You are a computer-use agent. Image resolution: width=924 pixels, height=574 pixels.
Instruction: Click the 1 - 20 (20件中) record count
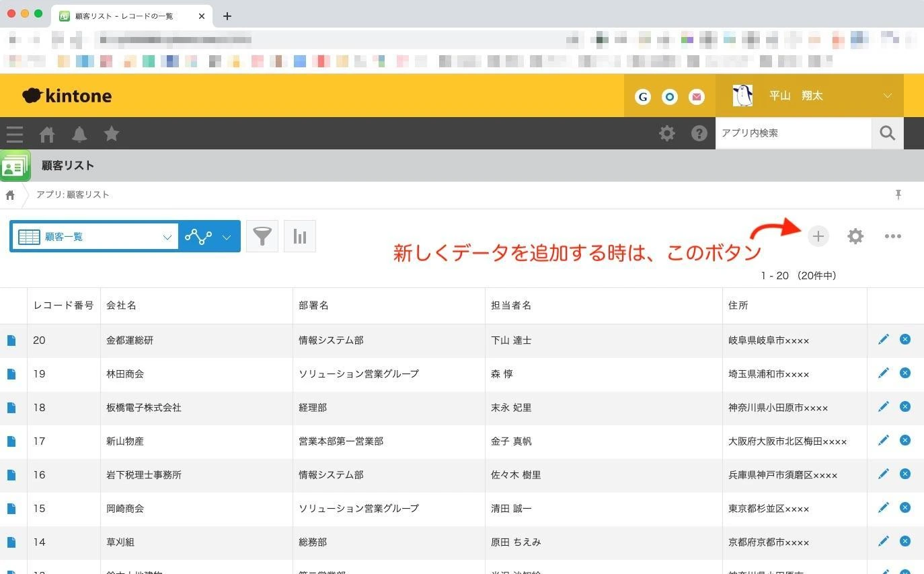798,275
